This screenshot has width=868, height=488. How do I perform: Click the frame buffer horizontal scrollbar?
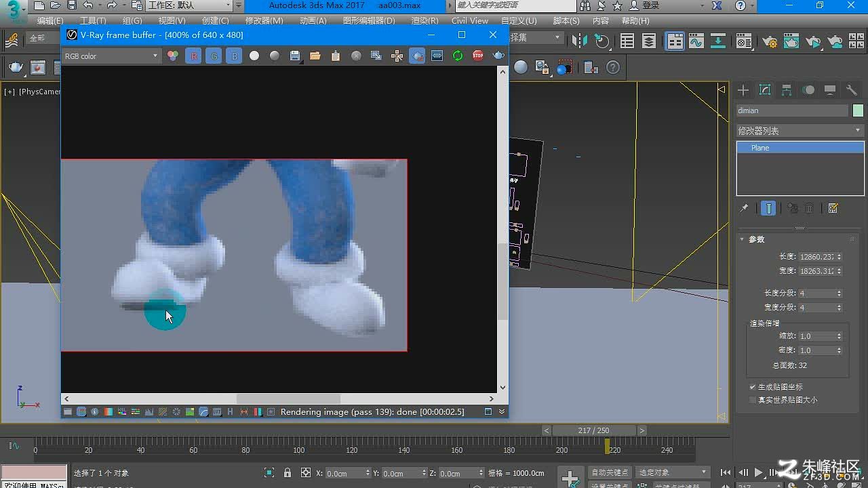pos(288,399)
